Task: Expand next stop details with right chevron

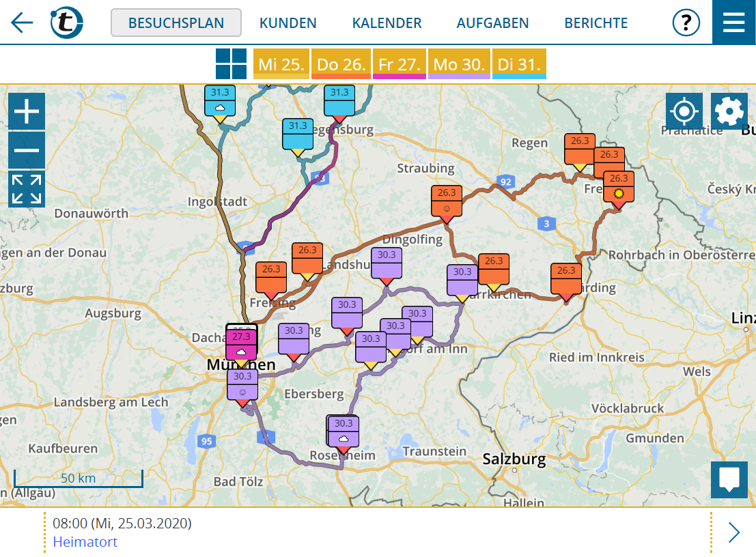Action: [733, 532]
